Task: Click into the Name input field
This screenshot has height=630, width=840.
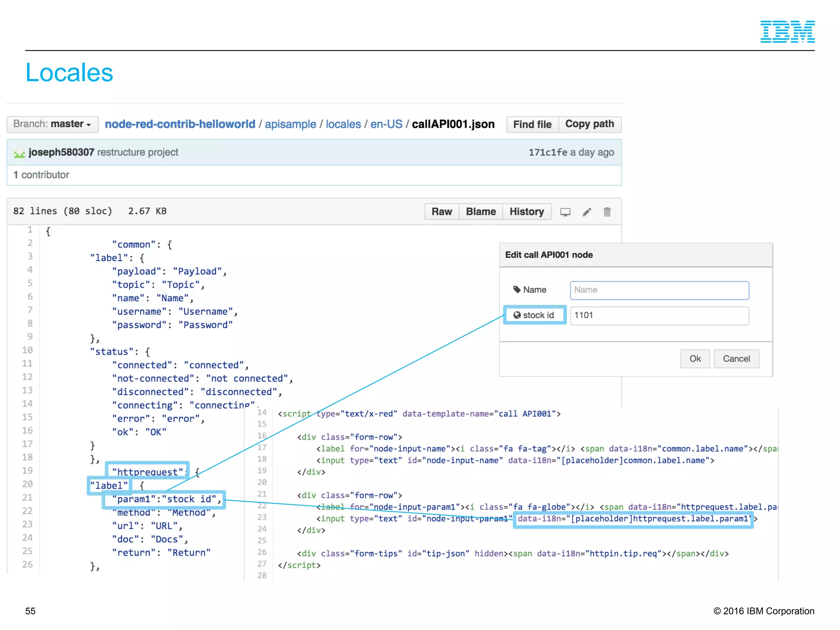Action: point(659,290)
